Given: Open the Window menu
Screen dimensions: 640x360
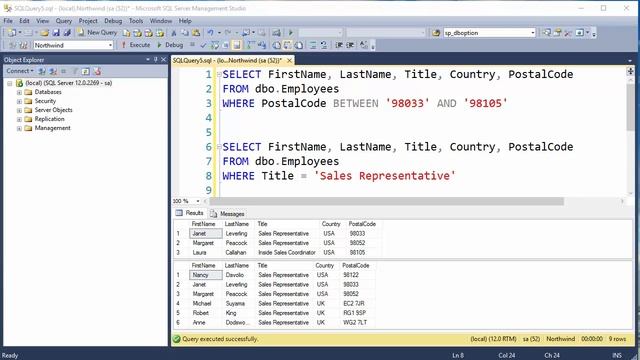Looking at the screenshot, I should point(161,21).
